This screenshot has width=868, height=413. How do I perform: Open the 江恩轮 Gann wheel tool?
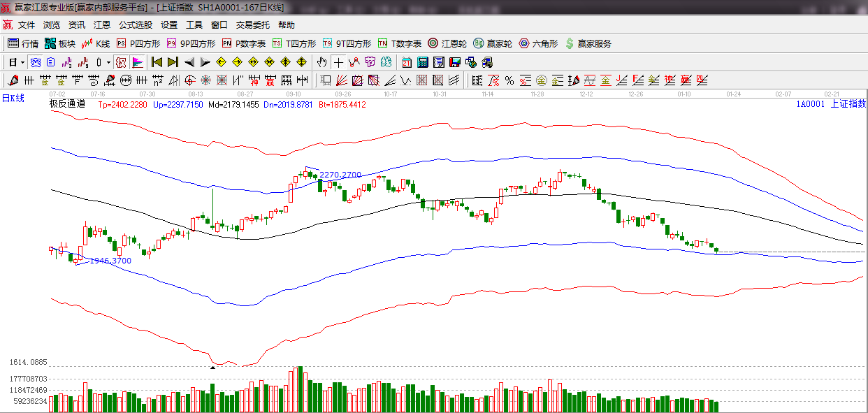pos(447,43)
